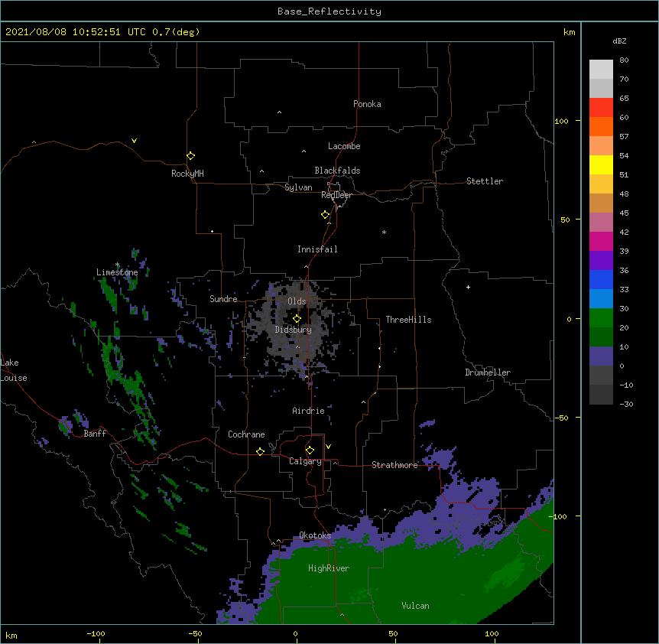
Task: Click the yellow marker above Calgary label
Action: click(x=310, y=450)
